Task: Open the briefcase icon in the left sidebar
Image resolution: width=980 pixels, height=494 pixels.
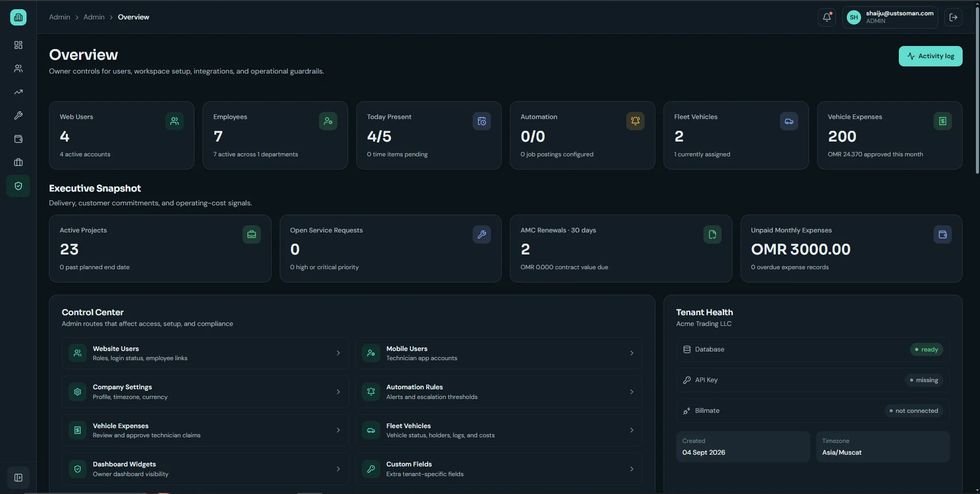Action: coord(18,162)
